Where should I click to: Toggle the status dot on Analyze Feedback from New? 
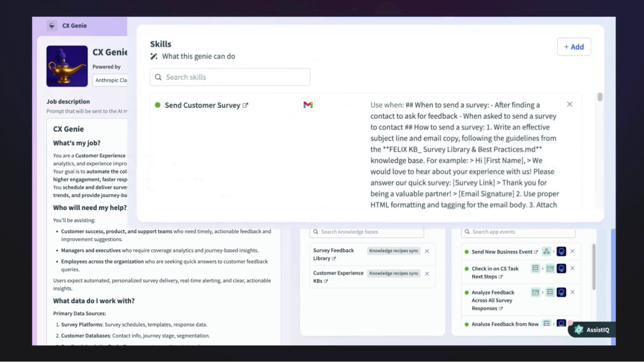coord(467,324)
